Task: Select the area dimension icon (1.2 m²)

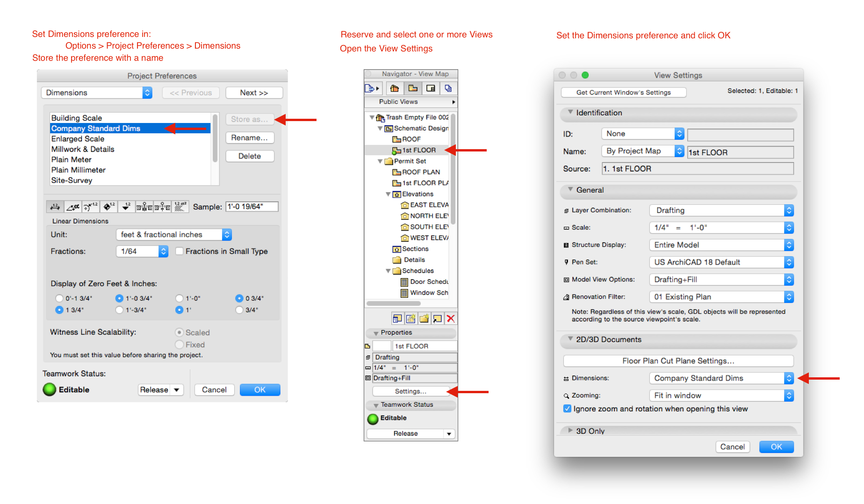Action: [180, 206]
